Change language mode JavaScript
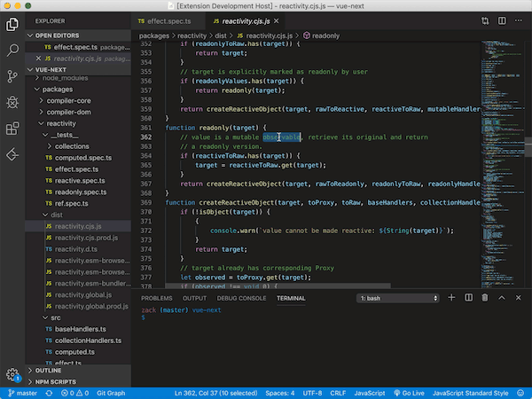 coord(370,393)
